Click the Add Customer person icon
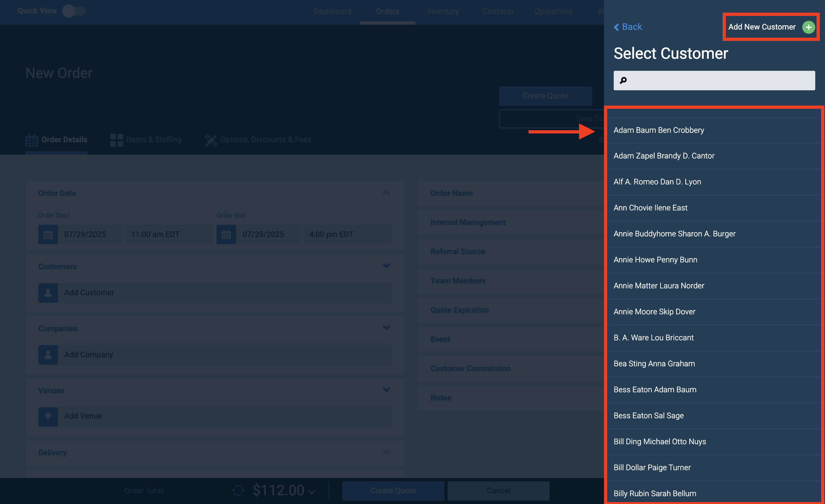 (48, 293)
